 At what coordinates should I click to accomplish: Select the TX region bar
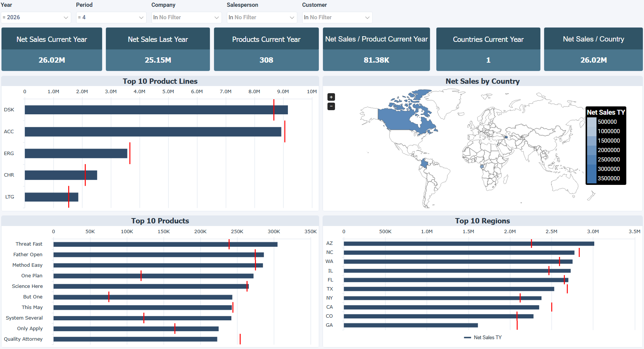tap(449, 289)
